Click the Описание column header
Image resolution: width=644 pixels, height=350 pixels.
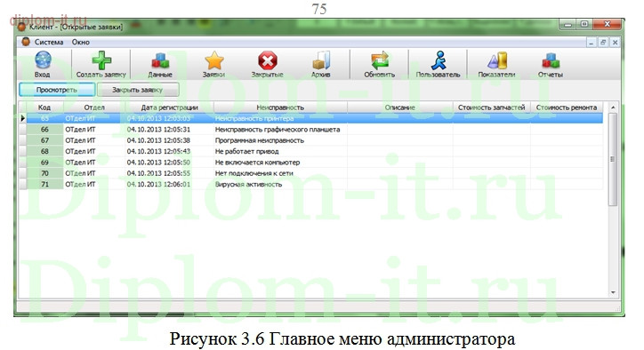pyautogui.click(x=400, y=107)
